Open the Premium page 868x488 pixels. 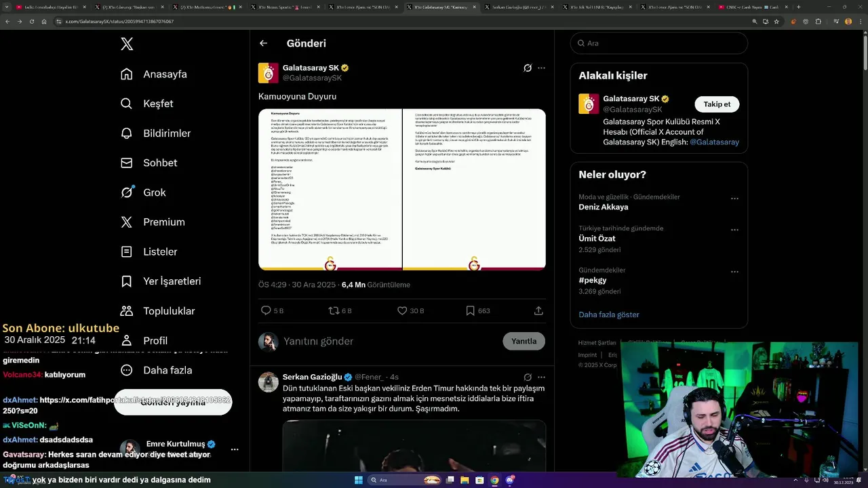pos(153,222)
